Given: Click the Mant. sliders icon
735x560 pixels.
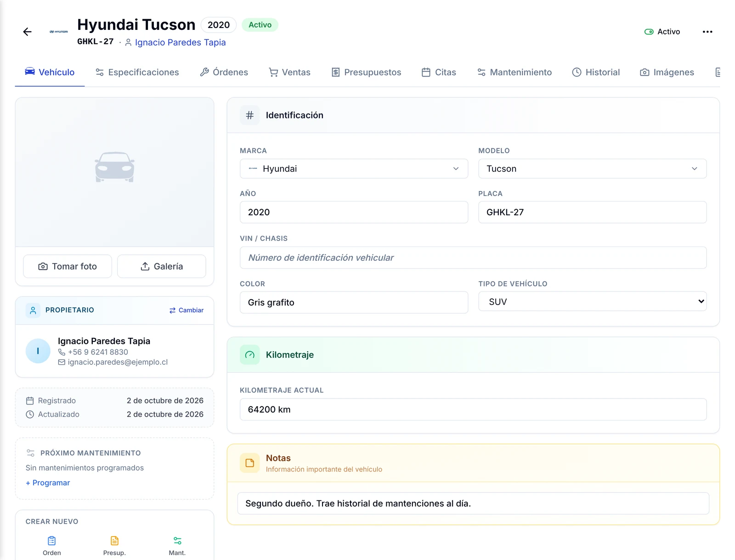Looking at the screenshot, I should (177, 541).
